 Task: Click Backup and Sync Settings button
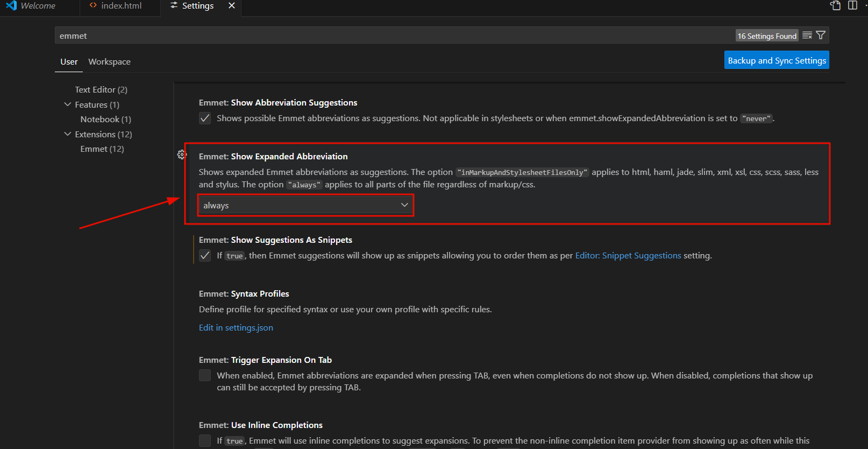[x=777, y=60]
